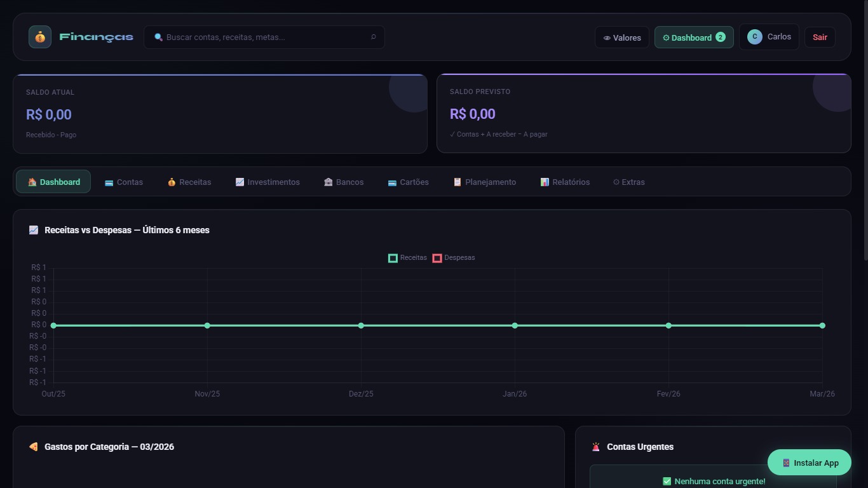This screenshot has width=868, height=488.
Task: Toggle Despesas series in chart legend
Action: [x=453, y=258]
